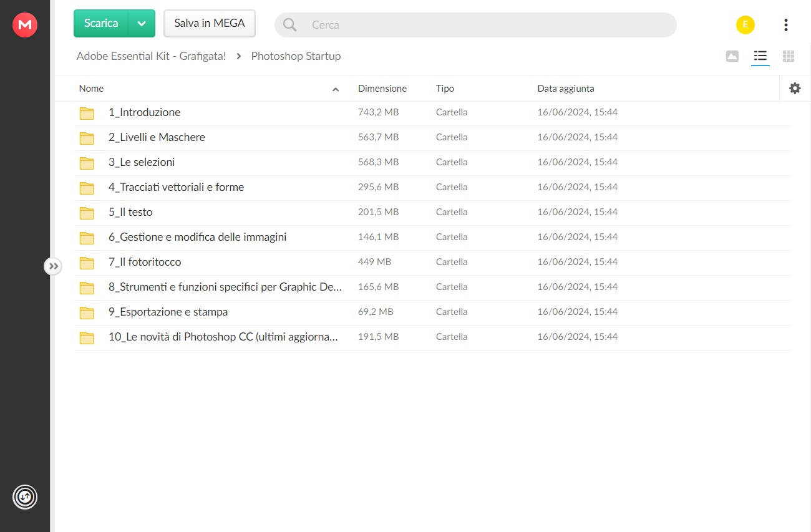Select 10_Le novità di Photoshop CC name

point(223,337)
